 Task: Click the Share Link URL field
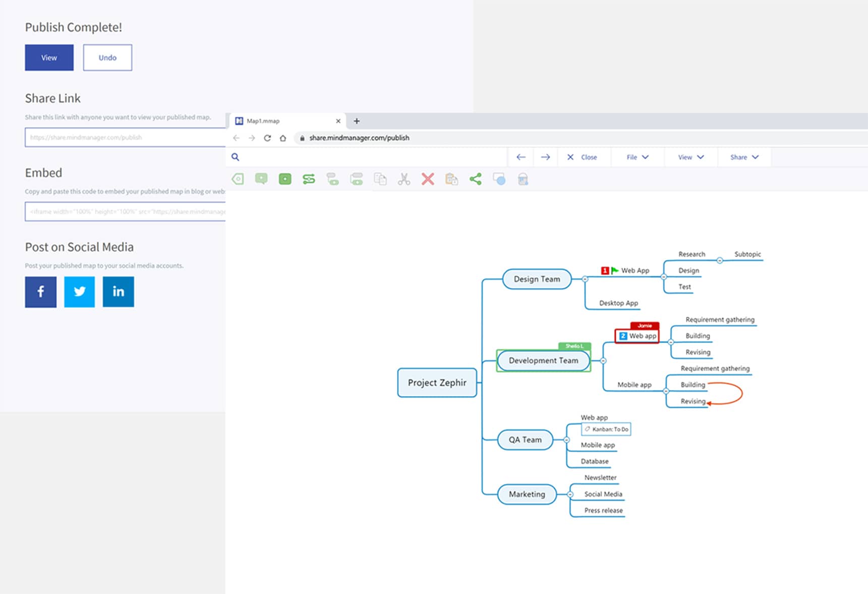(125, 137)
